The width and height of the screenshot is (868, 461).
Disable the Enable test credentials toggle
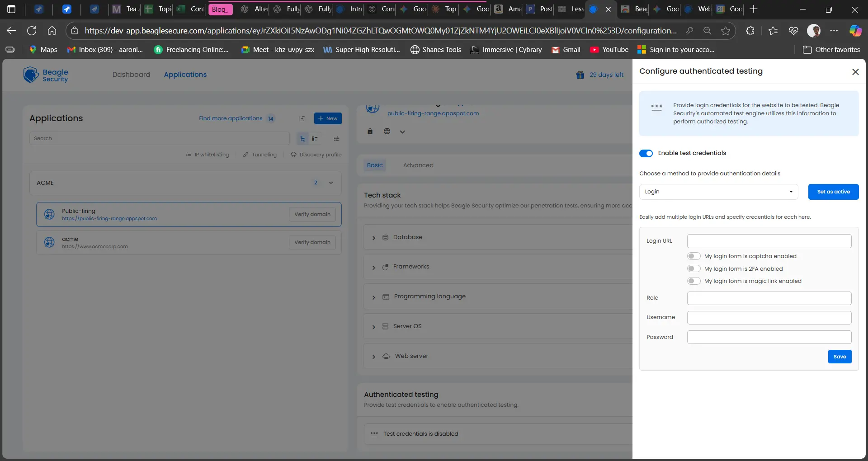click(x=646, y=153)
